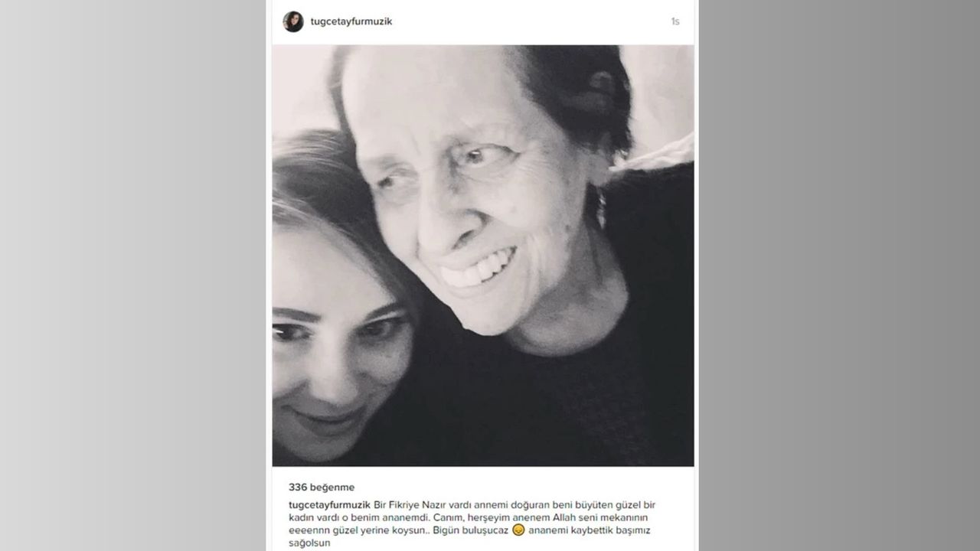
Task: Click the profile avatar in post header
Action: point(293,21)
